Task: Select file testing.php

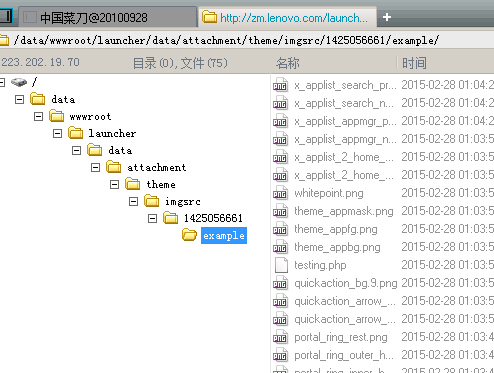Action: (x=320, y=265)
